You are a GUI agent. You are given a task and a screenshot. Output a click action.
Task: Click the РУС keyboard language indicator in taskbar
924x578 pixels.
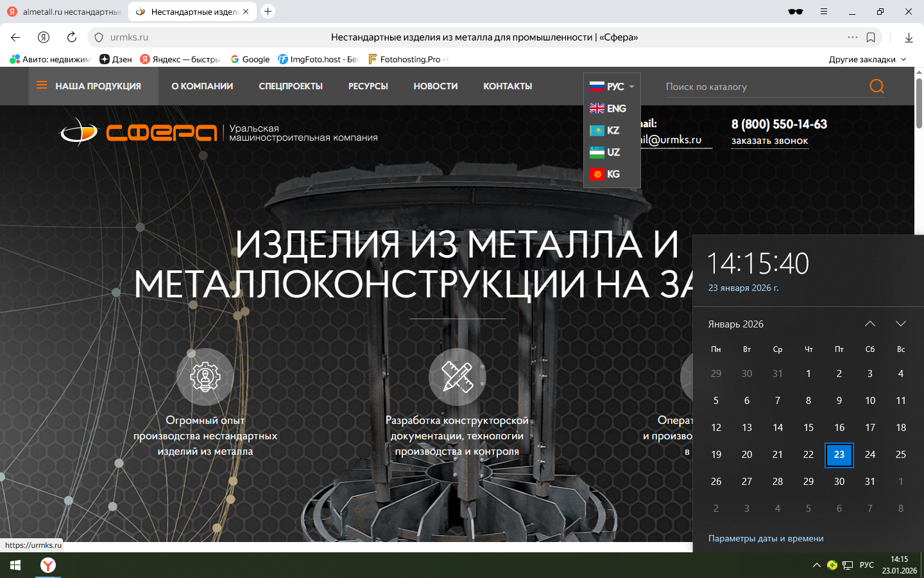pos(867,565)
